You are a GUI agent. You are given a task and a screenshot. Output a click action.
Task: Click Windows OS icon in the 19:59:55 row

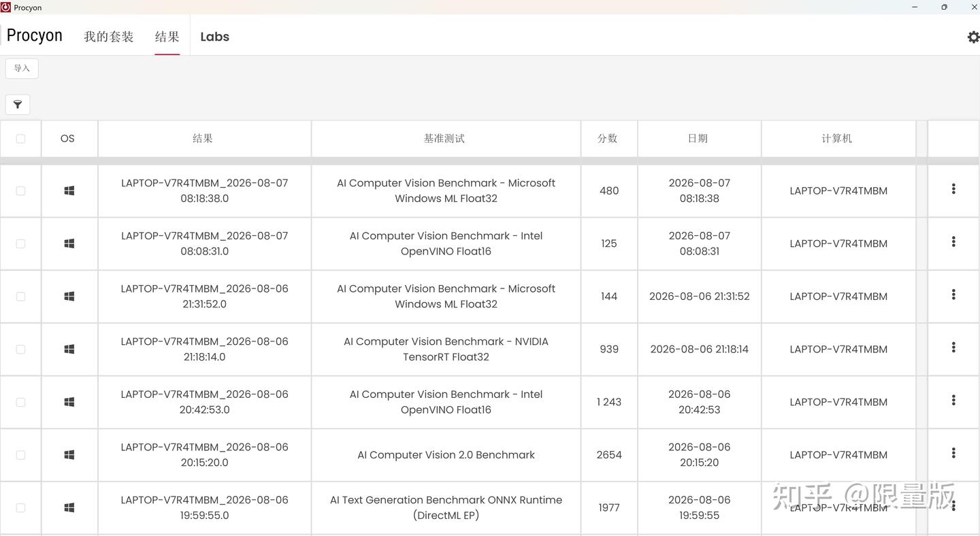pyautogui.click(x=69, y=507)
